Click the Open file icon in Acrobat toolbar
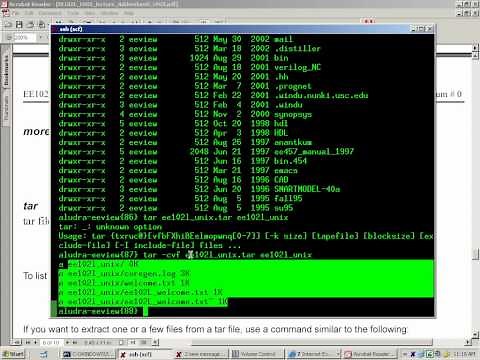 (8, 24)
